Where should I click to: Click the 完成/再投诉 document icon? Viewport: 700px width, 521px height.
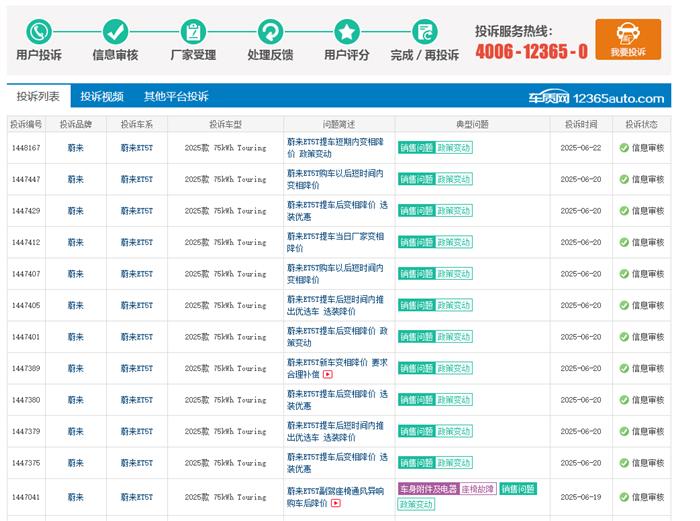pyautogui.click(x=425, y=32)
